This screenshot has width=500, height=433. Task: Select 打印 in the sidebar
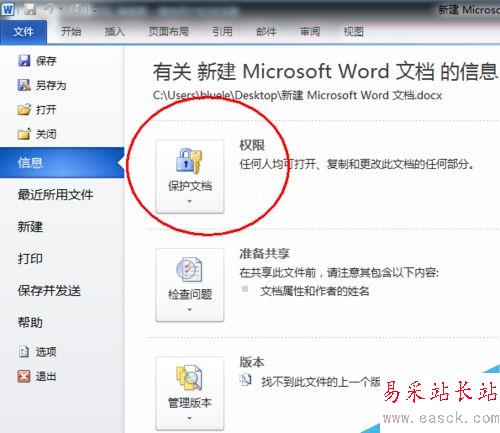(x=30, y=259)
